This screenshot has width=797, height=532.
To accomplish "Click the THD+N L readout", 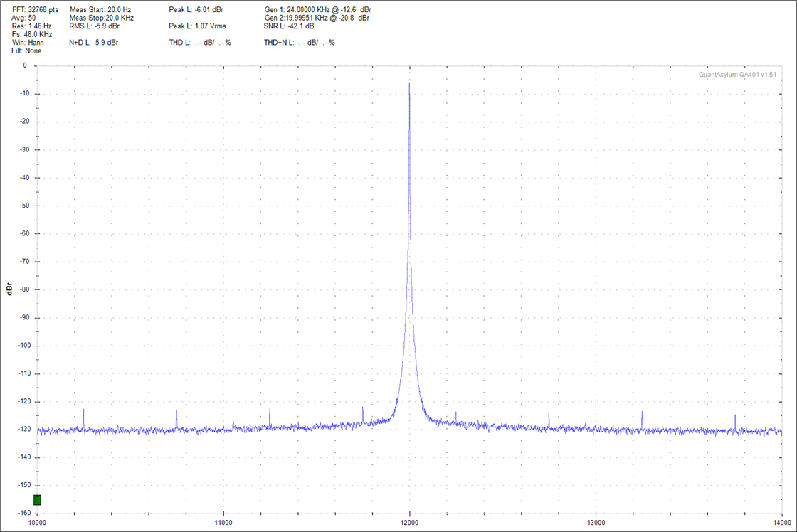I will (300, 43).
